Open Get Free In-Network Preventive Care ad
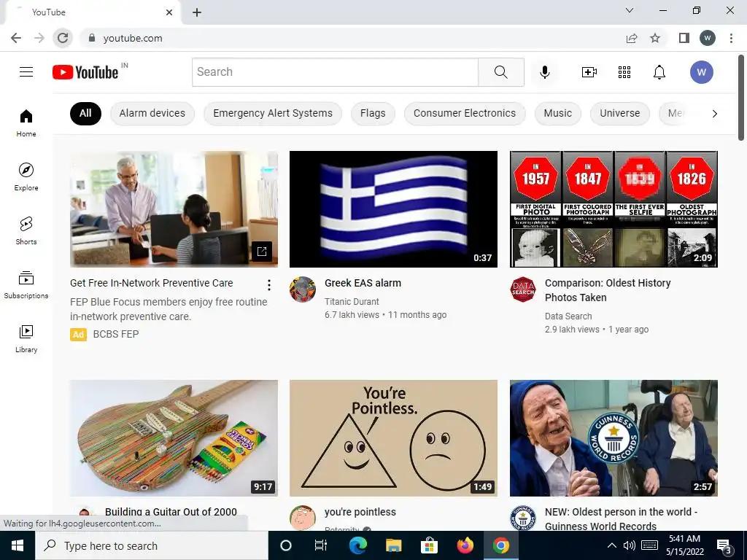Screen dimensions: 747x560 (x=152, y=283)
